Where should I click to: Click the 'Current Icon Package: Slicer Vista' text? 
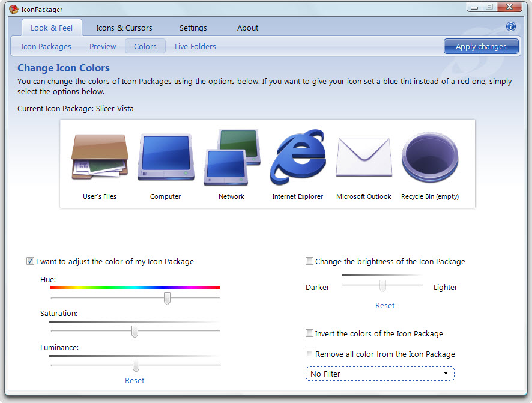coord(75,109)
